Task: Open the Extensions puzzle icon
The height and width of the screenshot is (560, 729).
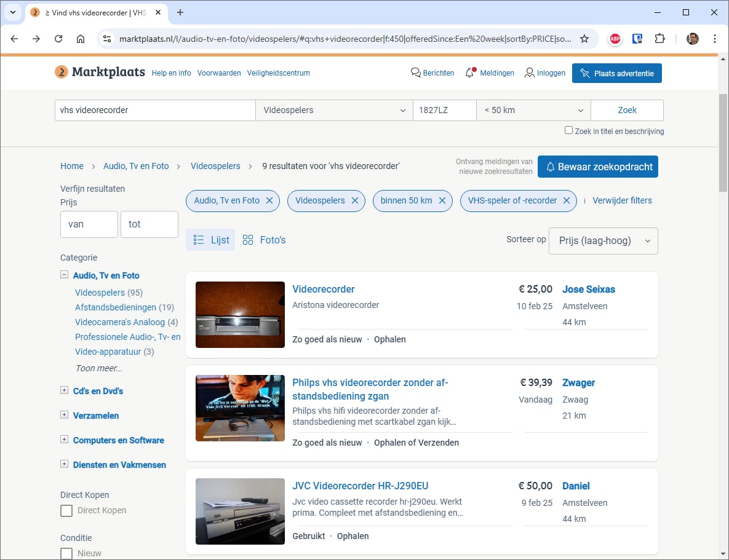Action: [659, 39]
